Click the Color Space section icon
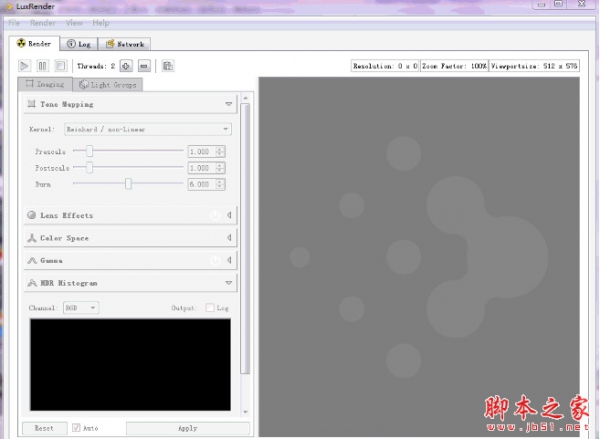The width and height of the screenshot is (600, 439). tap(32, 238)
